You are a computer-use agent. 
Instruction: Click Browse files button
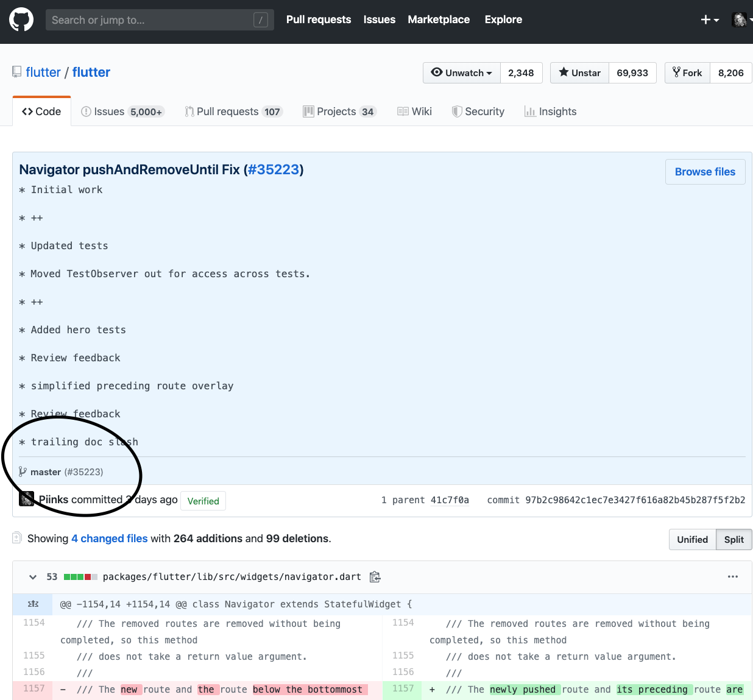point(705,172)
